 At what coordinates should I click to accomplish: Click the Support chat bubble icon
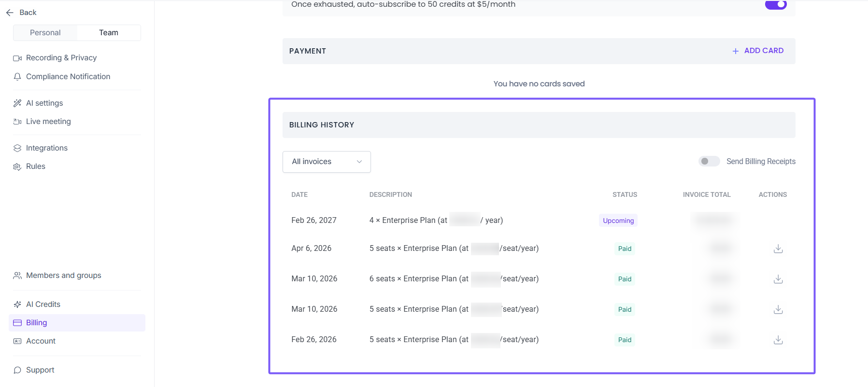point(17,370)
